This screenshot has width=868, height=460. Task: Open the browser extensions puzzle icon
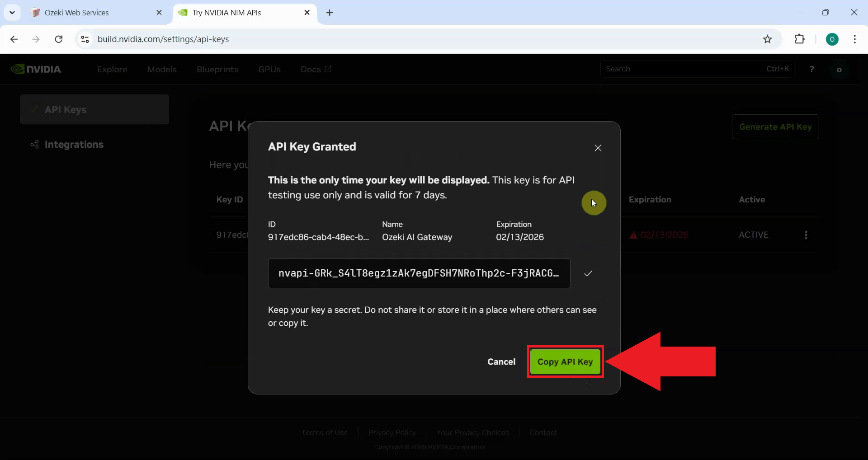click(x=800, y=39)
